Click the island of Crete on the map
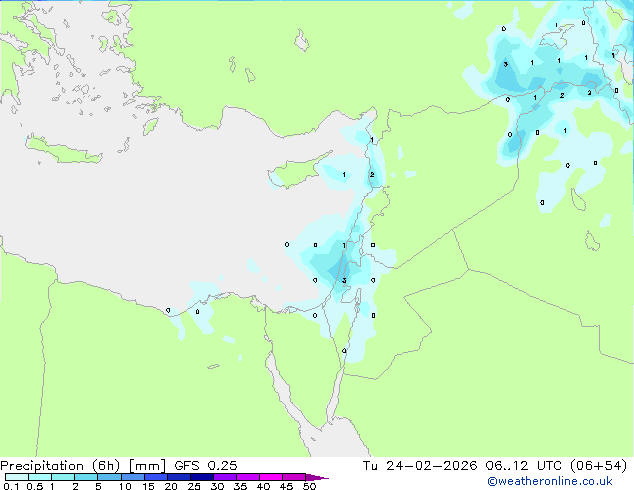The height and width of the screenshot is (490, 634). coord(63,150)
